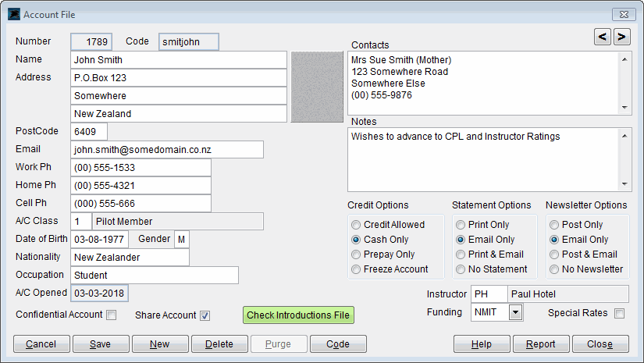The width and height of the screenshot is (644, 363).
Task: Edit address line New Zealand
Action: 179,114
